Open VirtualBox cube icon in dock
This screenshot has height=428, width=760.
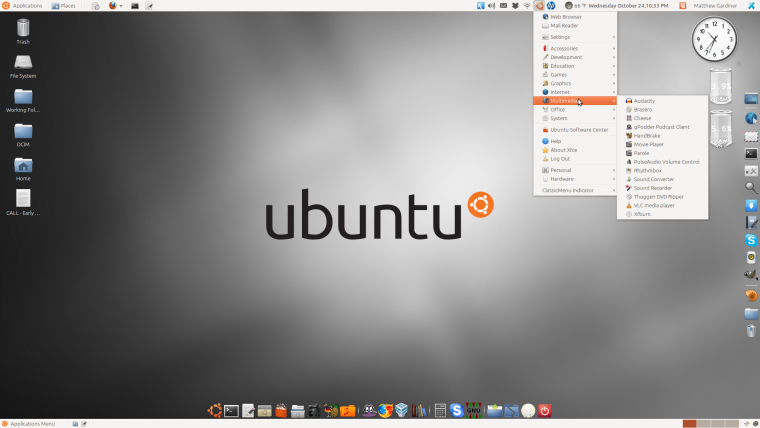pos(401,411)
